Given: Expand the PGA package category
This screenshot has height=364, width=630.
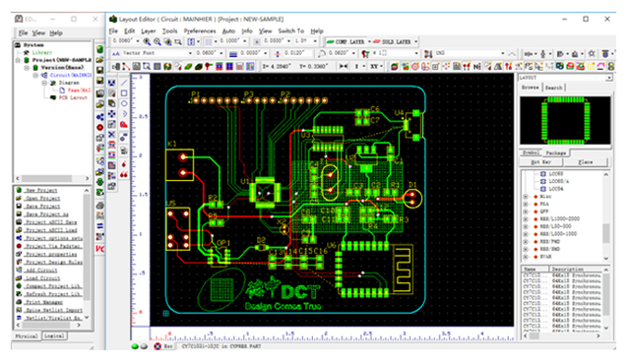Looking at the screenshot, I should pos(526,205).
